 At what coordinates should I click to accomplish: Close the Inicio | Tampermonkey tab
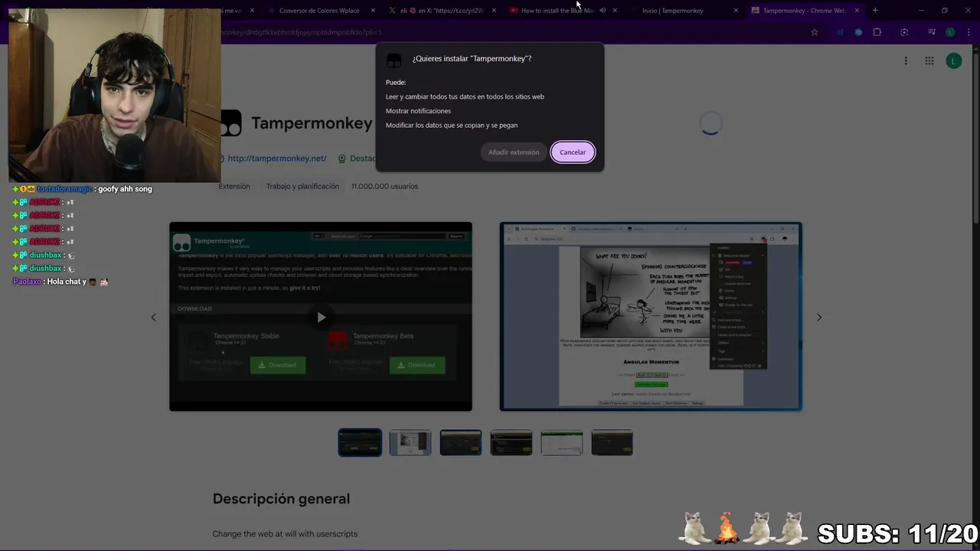click(x=736, y=11)
